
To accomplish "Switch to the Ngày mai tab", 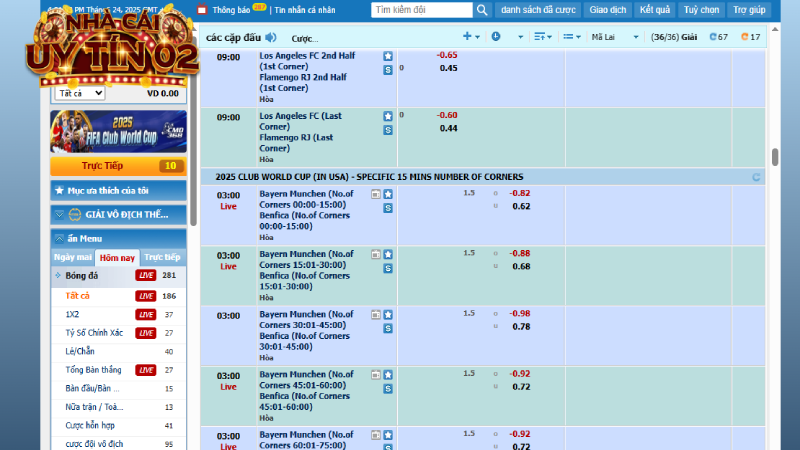I will click(x=73, y=257).
